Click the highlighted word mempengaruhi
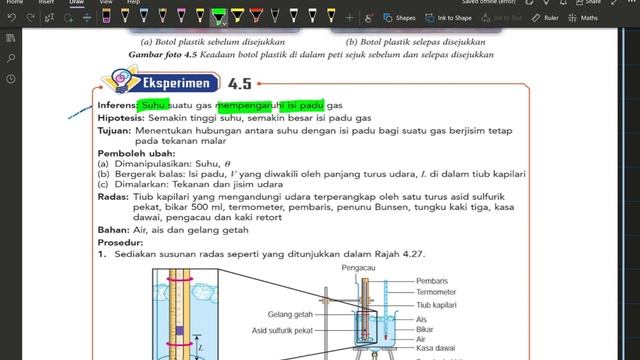Image resolution: width=640 pixels, height=360 pixels. click(249, 106)
